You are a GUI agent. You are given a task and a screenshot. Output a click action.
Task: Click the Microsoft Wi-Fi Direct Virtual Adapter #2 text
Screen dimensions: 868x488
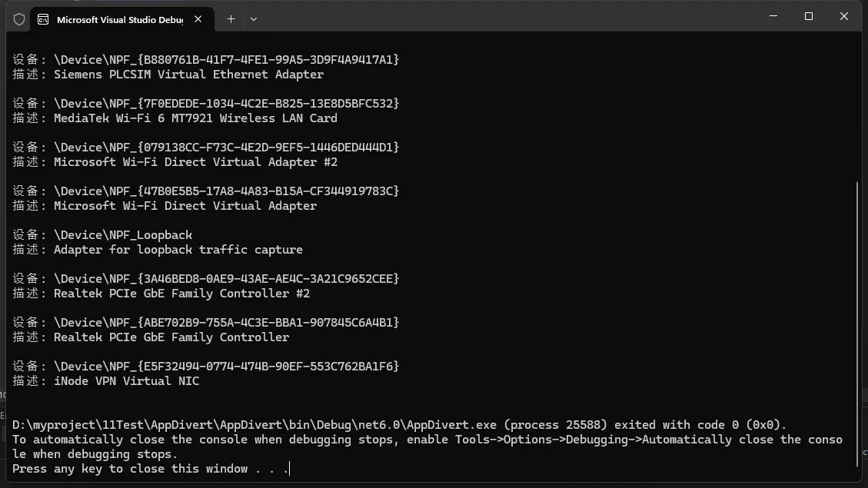(195, 162)
